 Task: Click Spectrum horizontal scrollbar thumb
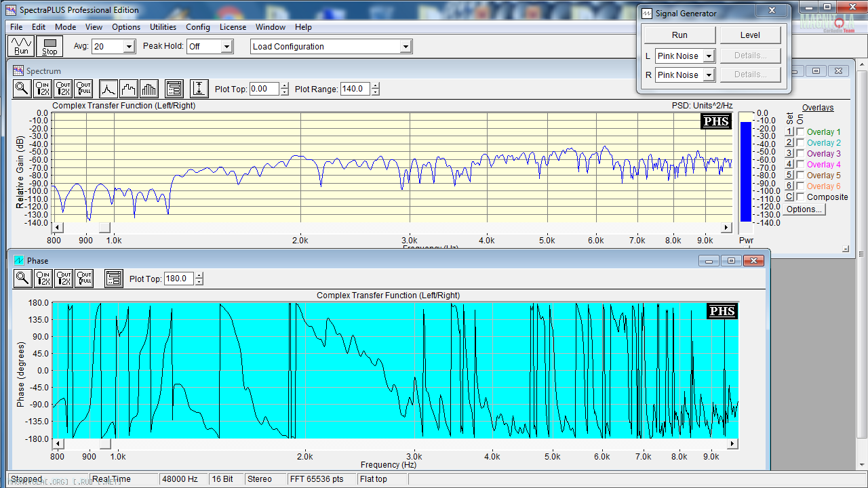(x=104, y=228)
